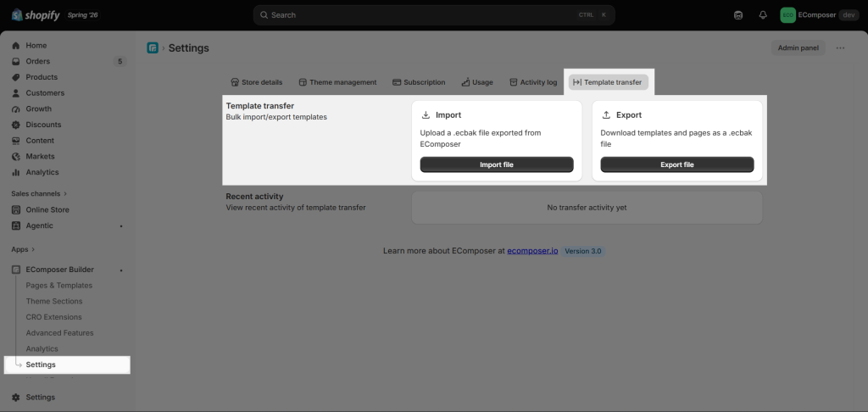
Task: Open the Activity log tab
Action: (x=533, y=82)
